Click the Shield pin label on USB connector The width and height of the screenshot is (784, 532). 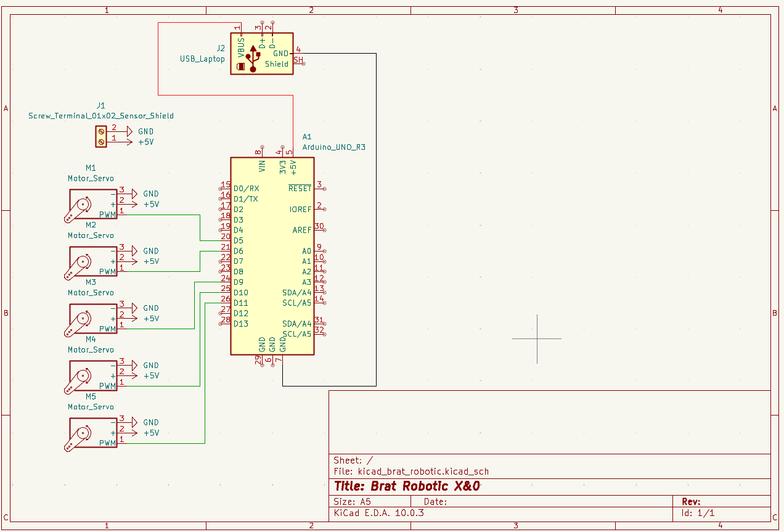(x=277, y=63)
